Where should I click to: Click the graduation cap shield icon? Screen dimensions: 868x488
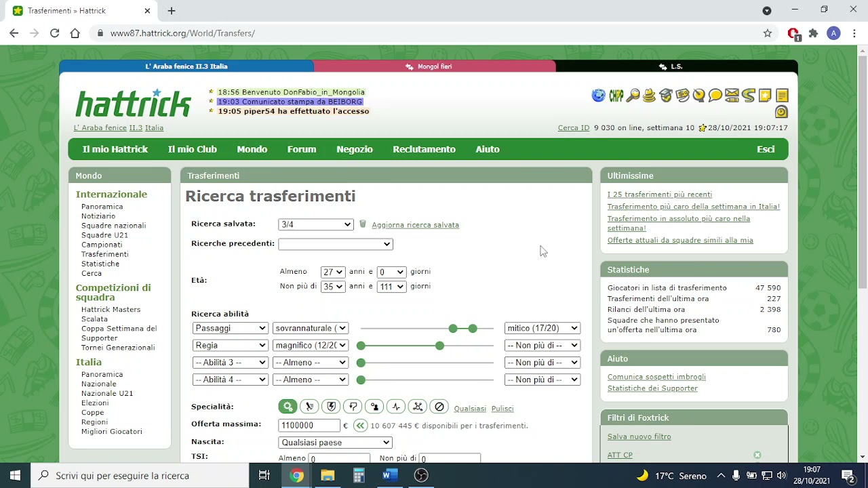tap(666, 96)
